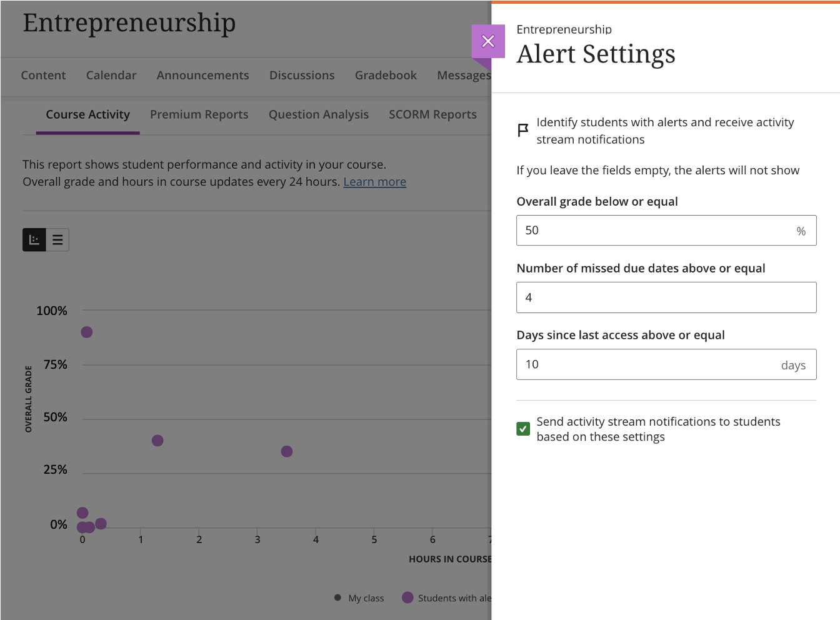840x620 pixels.
Task: Click the 'My class' legend dot
Action: [337, 597]
